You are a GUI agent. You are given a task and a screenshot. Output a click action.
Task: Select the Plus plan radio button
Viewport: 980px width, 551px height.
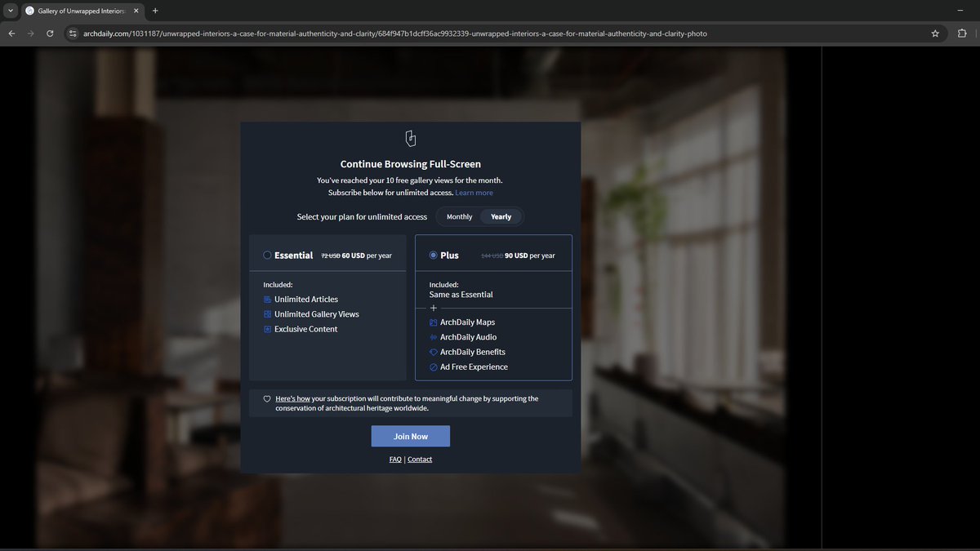(x=434, y=256)
